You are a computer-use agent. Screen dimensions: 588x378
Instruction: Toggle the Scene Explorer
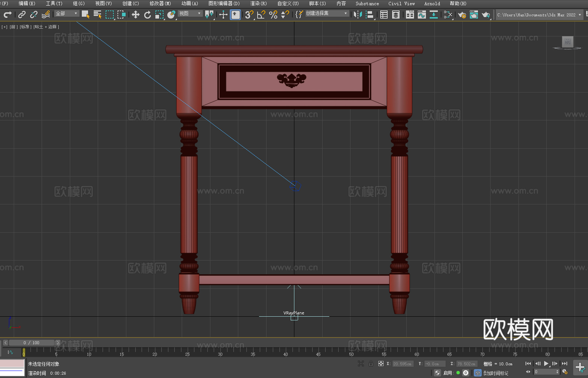pos(384,14)
